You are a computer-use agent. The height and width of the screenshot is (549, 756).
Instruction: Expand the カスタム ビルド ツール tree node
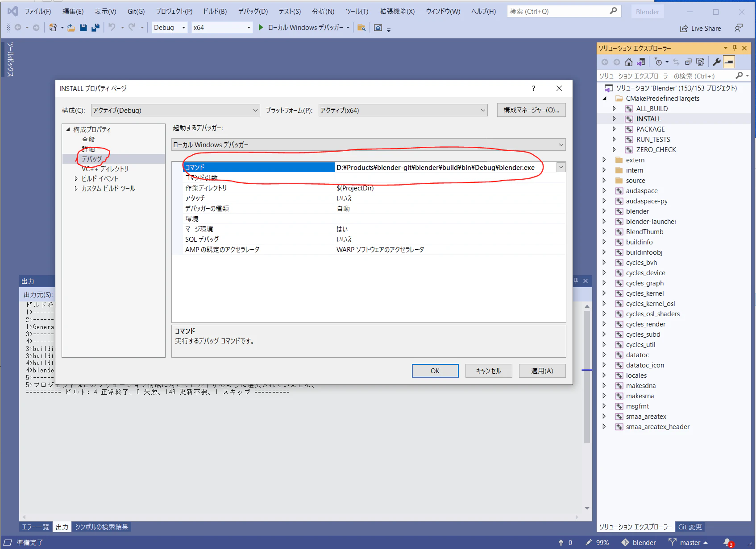coord(76,189)
